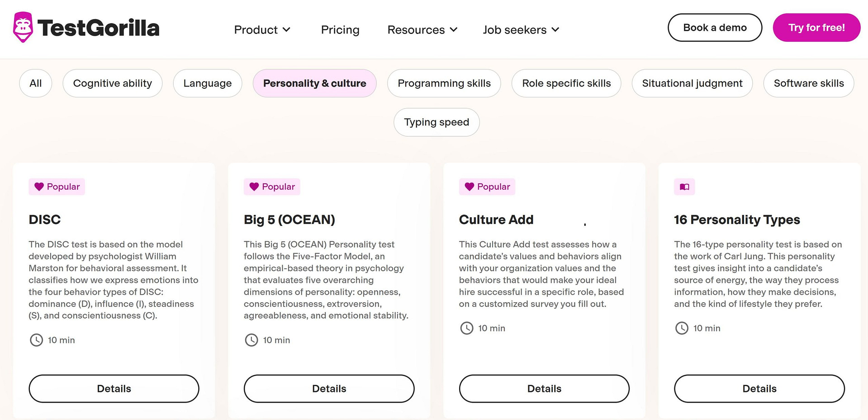Screen dimensions: 868x420
Task: Click the heart icon on Big 5's Popular badge
Action: [254, 186]
